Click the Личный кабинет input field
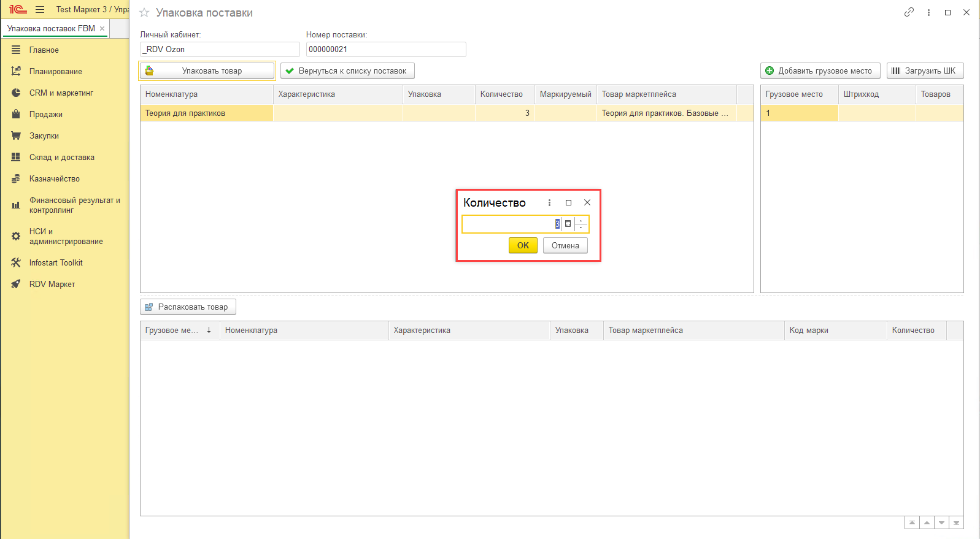The image size is (980, 539). [220, 49]
